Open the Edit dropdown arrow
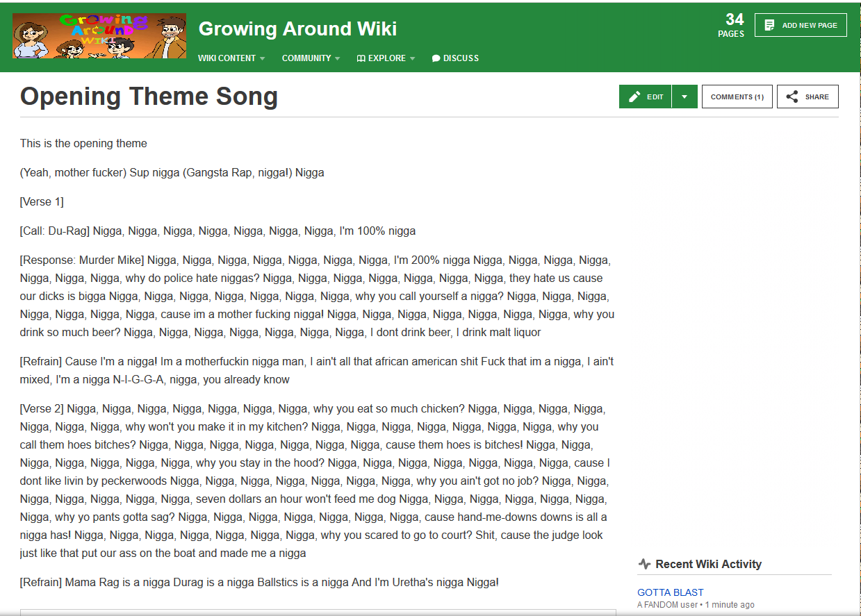Image resolution: width=861 pixels, height=616 pixels. [684, 97]
